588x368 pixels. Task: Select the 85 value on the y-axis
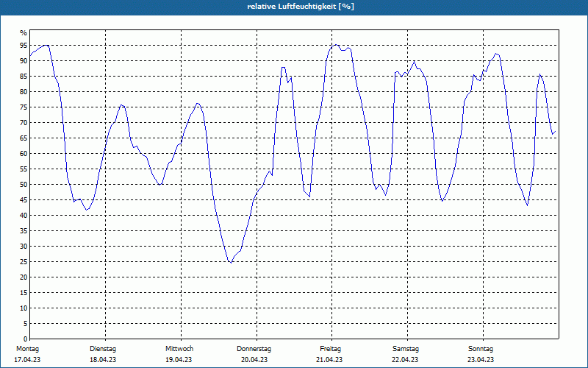click(x=24, y=77)
